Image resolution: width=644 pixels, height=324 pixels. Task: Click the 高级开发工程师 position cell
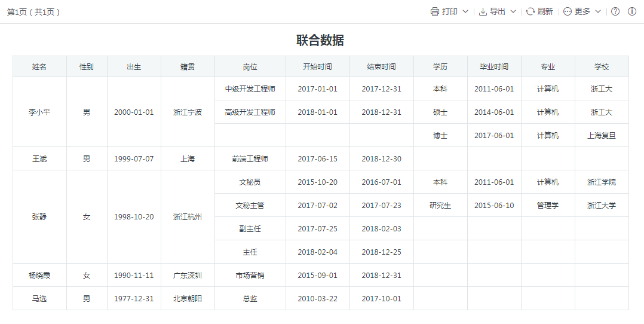coord(250,112)
